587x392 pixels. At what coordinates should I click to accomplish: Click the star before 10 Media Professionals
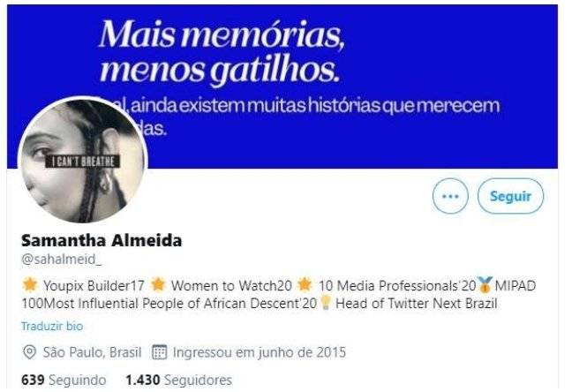click(x=305, y=284)
